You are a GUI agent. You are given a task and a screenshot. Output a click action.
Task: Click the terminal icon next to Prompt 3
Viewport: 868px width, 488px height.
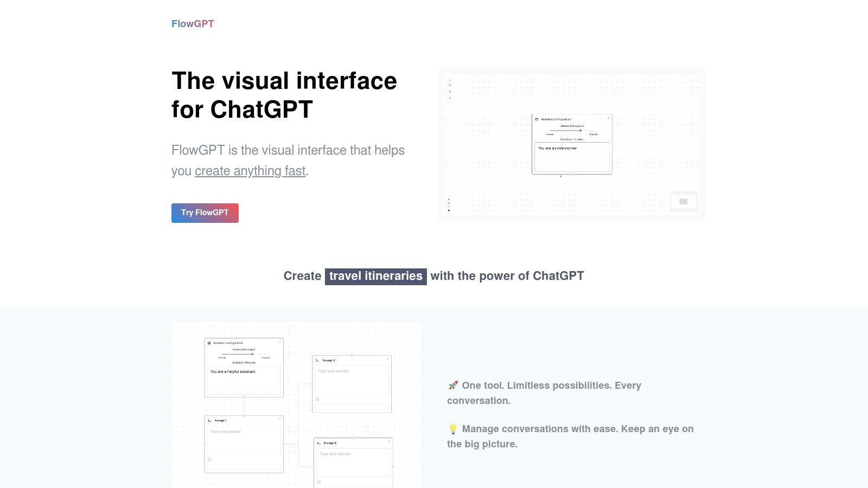click(319, 443)
